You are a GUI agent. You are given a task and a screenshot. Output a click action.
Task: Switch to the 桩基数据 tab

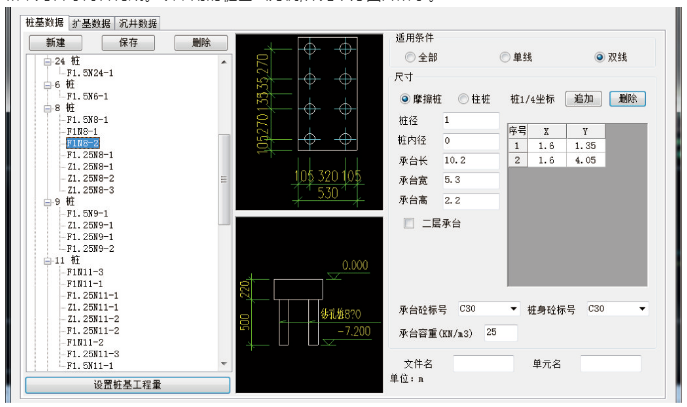click(x=45, y=22)
